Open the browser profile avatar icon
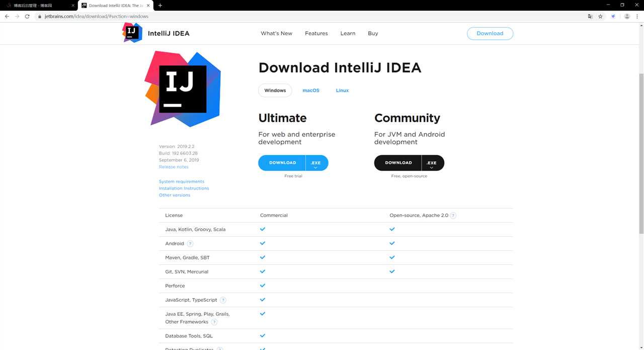 [627, 16]
